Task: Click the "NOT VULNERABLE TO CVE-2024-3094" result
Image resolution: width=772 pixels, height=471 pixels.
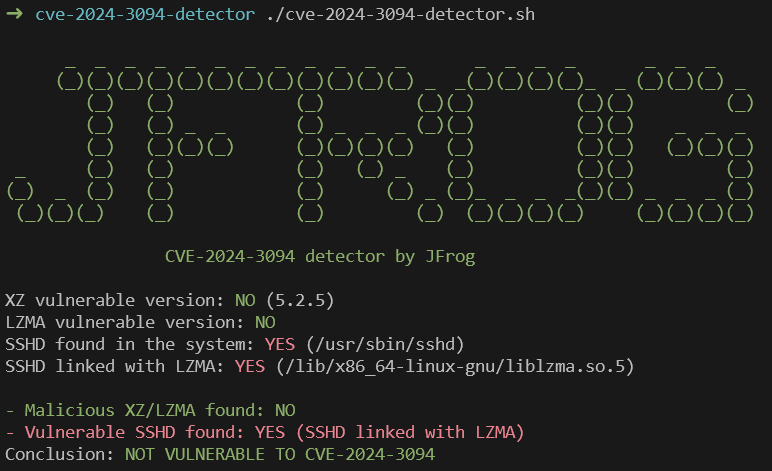Action: click(x=280, y=454)
